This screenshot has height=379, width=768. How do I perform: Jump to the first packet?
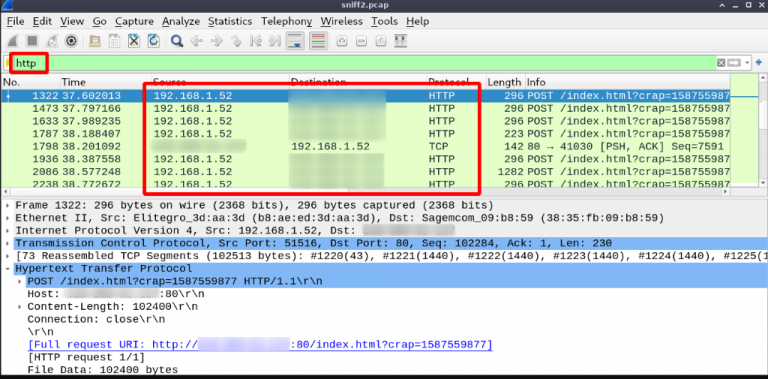tap(255, 41)
